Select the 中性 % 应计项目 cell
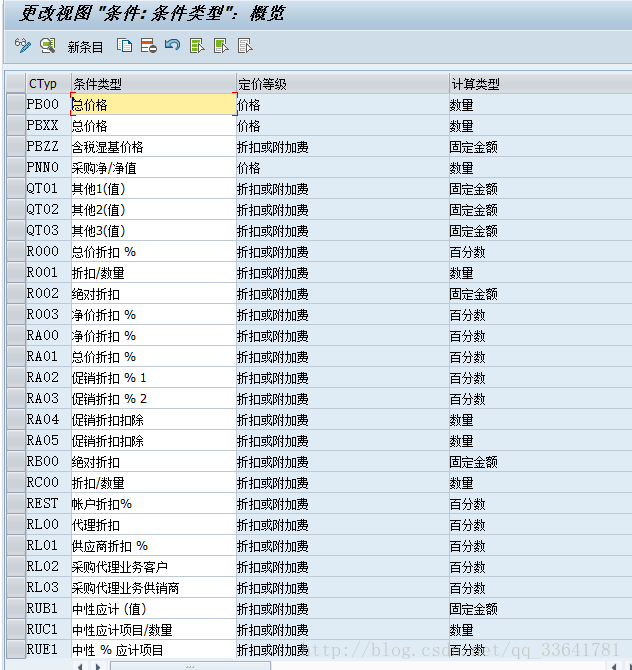632x670 pixels. pyautogui.click(x=154, y=650)
